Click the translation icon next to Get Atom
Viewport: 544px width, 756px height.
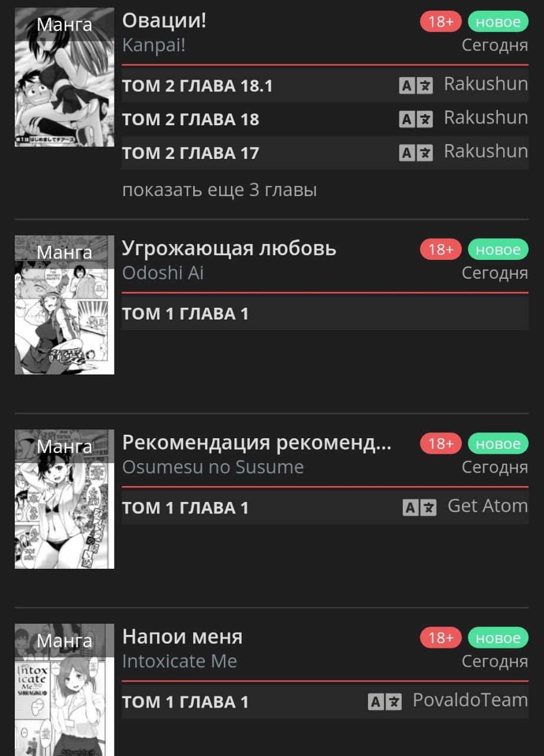tap(419, 507)
